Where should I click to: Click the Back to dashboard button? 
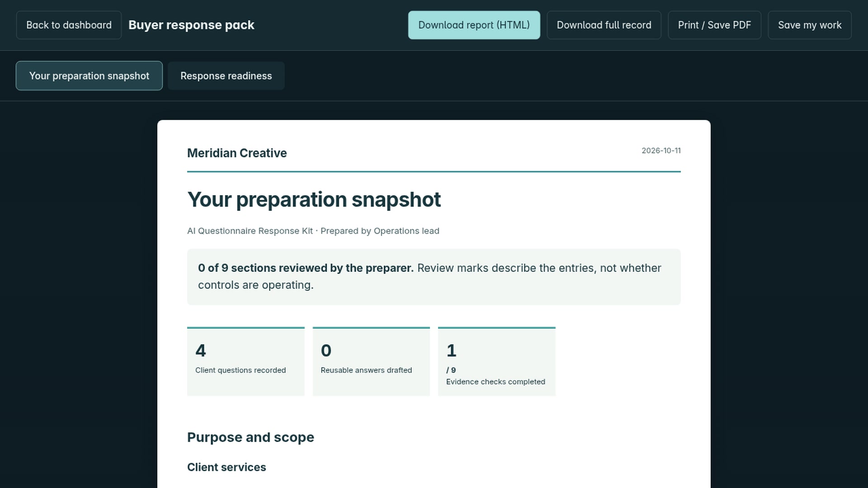point(69,25)
